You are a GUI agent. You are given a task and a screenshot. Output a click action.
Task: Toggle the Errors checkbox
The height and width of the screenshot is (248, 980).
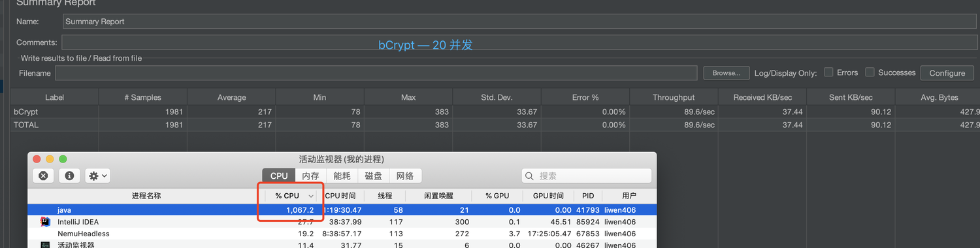tap(828, 72)
